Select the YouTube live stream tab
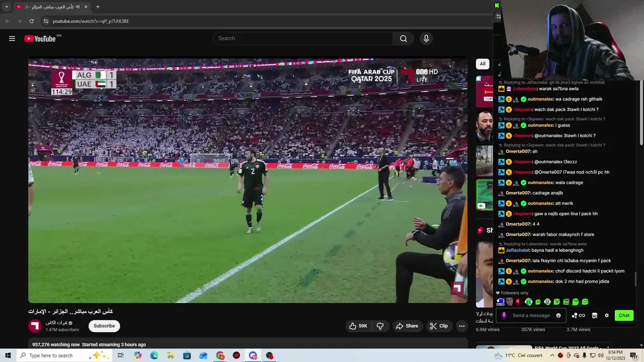 52,7
